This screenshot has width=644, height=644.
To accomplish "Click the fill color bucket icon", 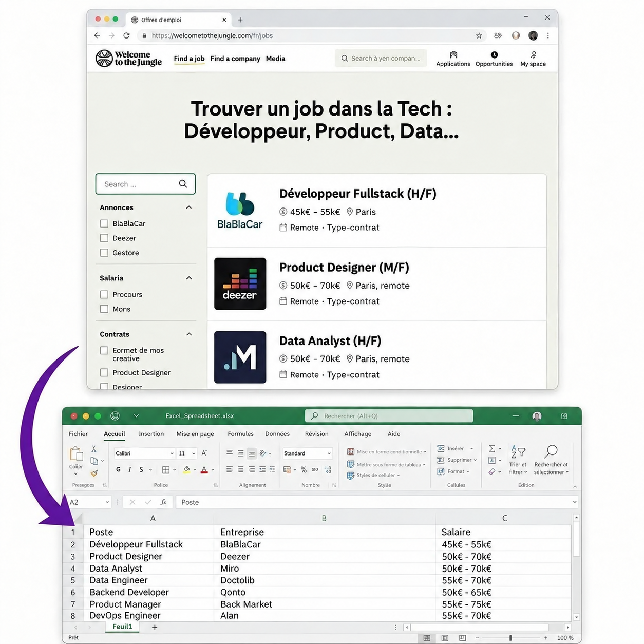I will pos(187,469).
